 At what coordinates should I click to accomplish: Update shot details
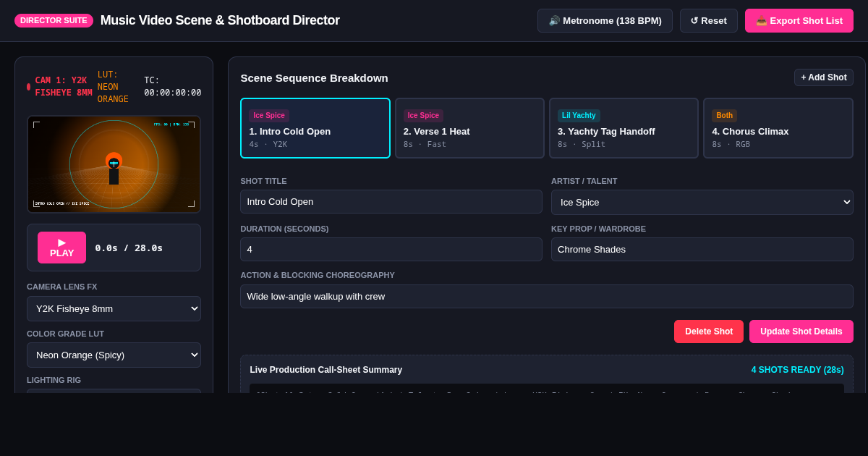click(x=801, y=332)
